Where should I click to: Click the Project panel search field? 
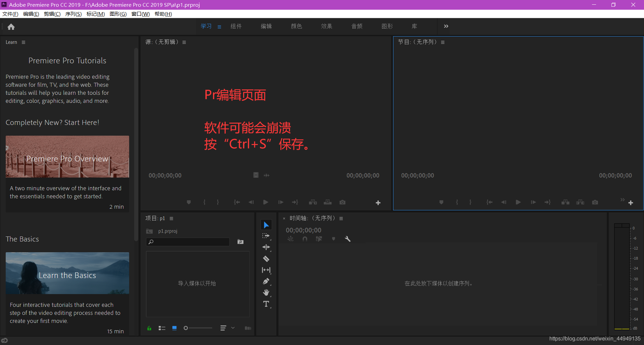coord(188,242)
